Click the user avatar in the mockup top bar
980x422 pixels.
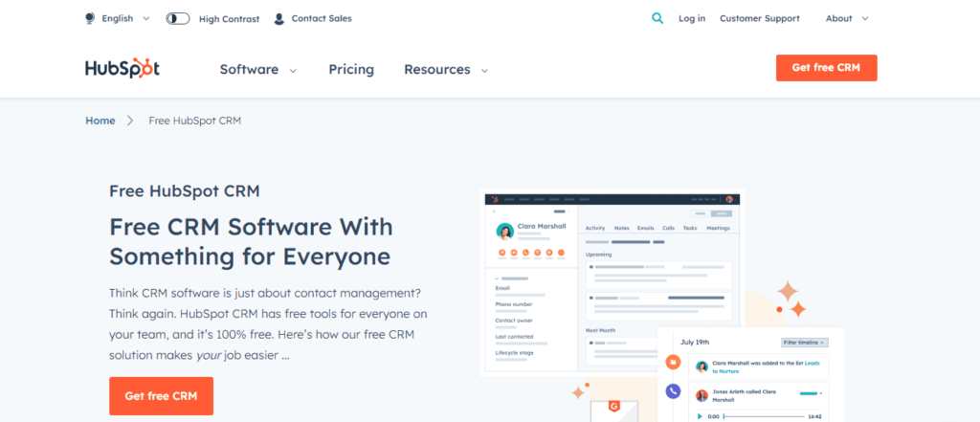(x=728, y=199)
